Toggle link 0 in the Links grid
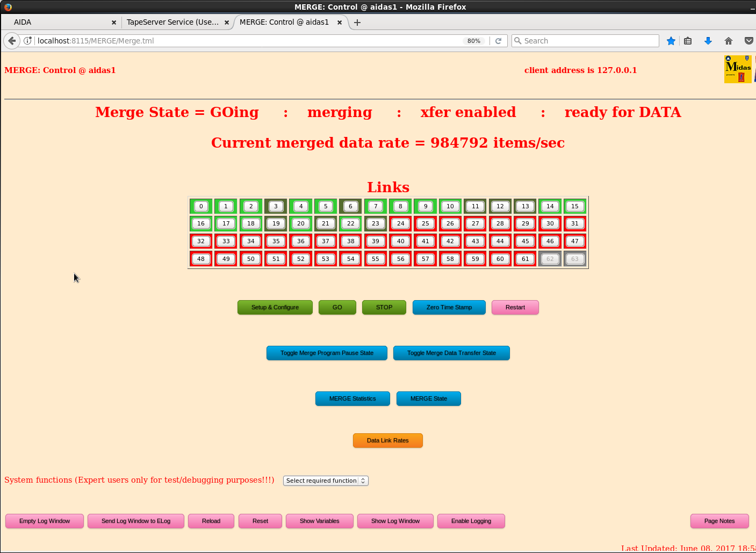The width and height of the screenshot is (756, 553). tap(201, 206)
